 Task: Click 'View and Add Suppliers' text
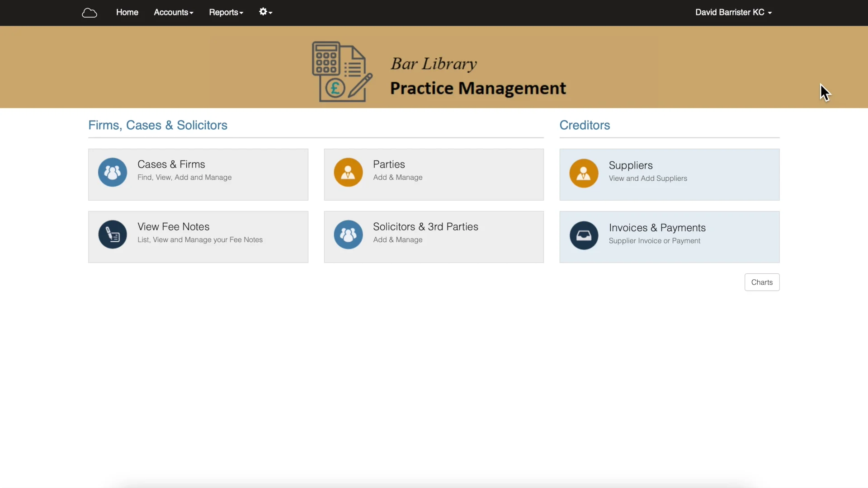[x=648, y=178]
